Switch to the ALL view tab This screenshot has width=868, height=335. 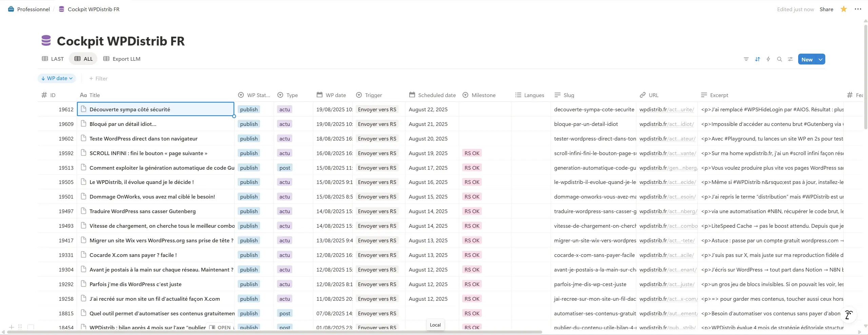(83, 59)
